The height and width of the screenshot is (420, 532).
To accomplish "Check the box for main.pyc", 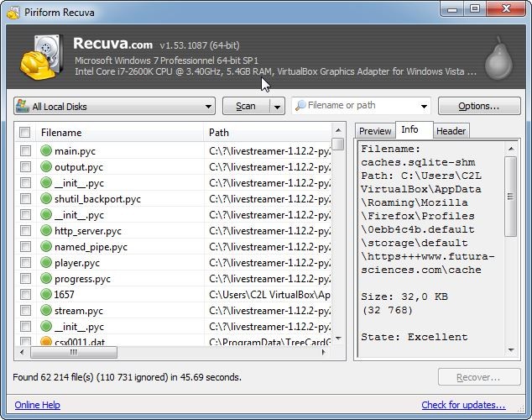I will pos(25,150).
